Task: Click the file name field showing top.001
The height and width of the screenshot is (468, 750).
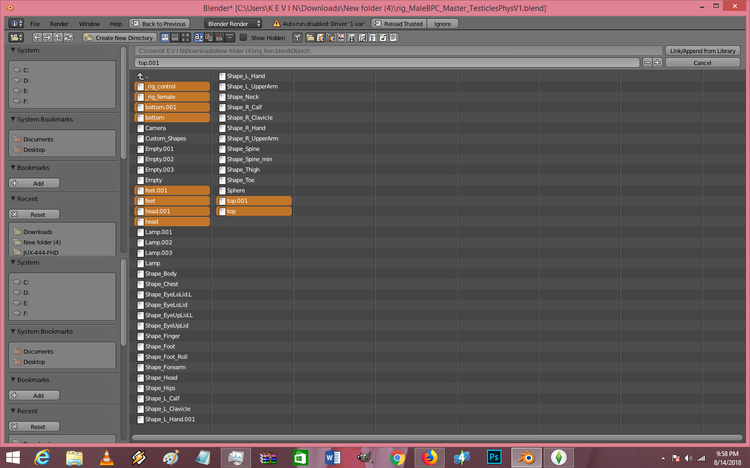Action: [387, 63]
